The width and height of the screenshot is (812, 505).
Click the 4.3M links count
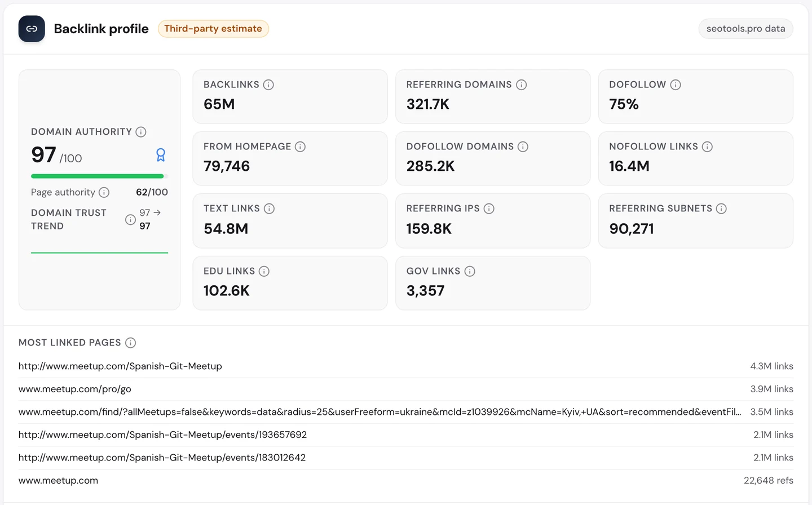[771, 366]
